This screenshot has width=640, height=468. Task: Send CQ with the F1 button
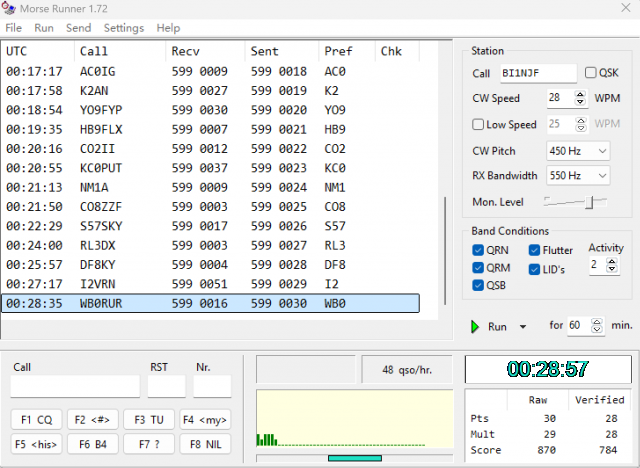click(x=36, y=419)
